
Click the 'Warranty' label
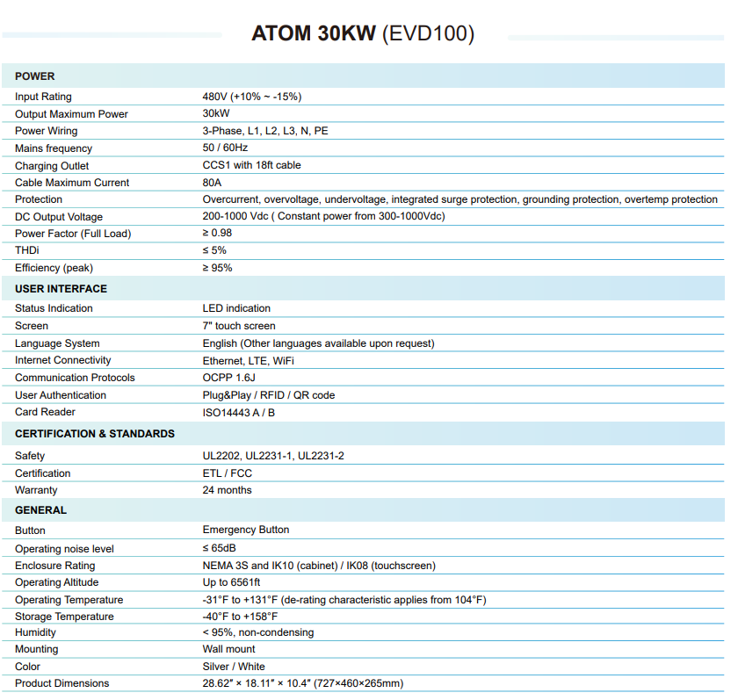36,490
